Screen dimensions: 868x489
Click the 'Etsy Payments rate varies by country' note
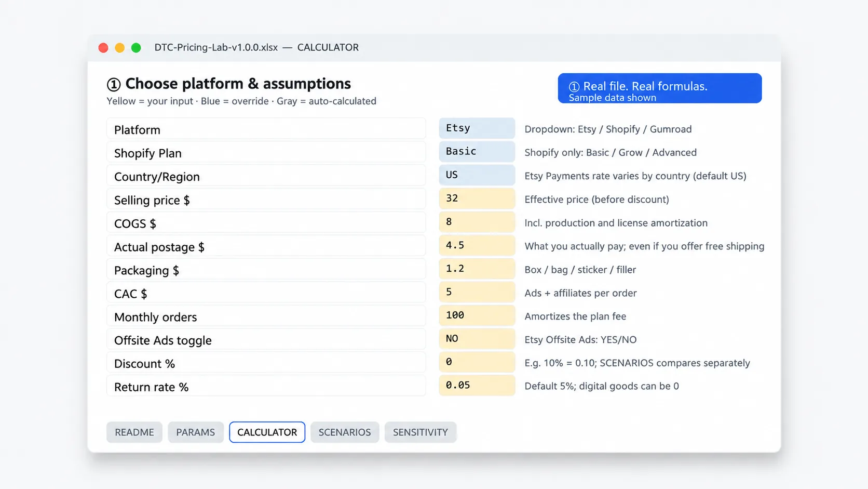[635, 176]
